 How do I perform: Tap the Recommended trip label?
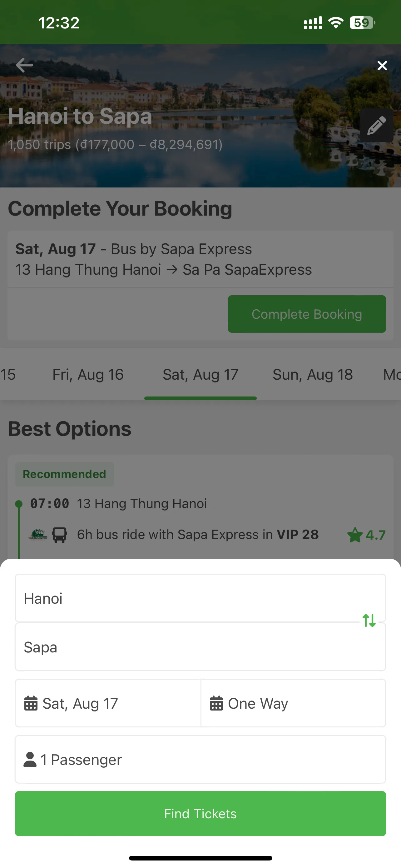click(64, 474)
